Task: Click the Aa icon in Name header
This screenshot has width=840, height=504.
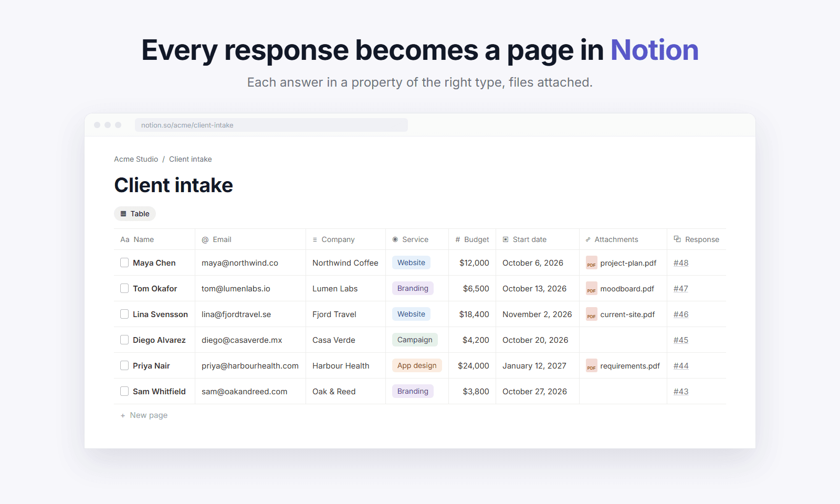Action: (125, 239)
